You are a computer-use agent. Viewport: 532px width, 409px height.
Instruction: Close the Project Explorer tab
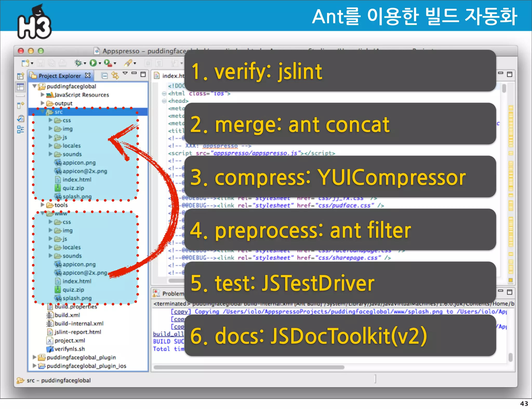click(x=88, y=75)
